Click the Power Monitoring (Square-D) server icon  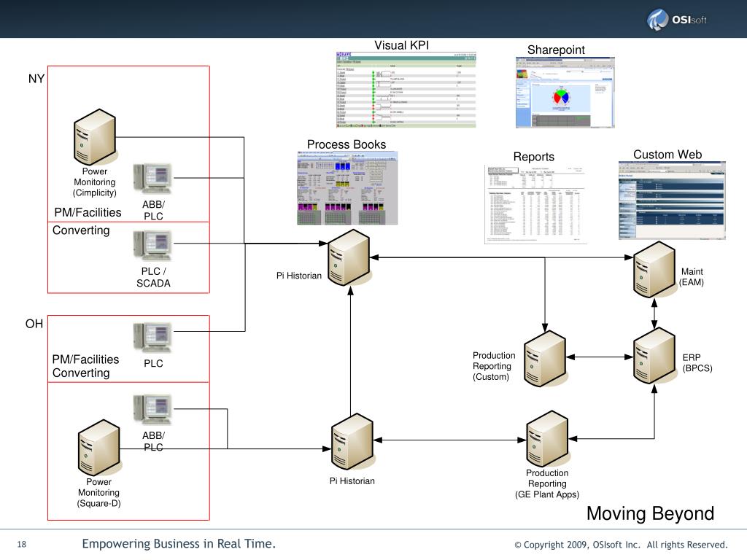(98, 448)
